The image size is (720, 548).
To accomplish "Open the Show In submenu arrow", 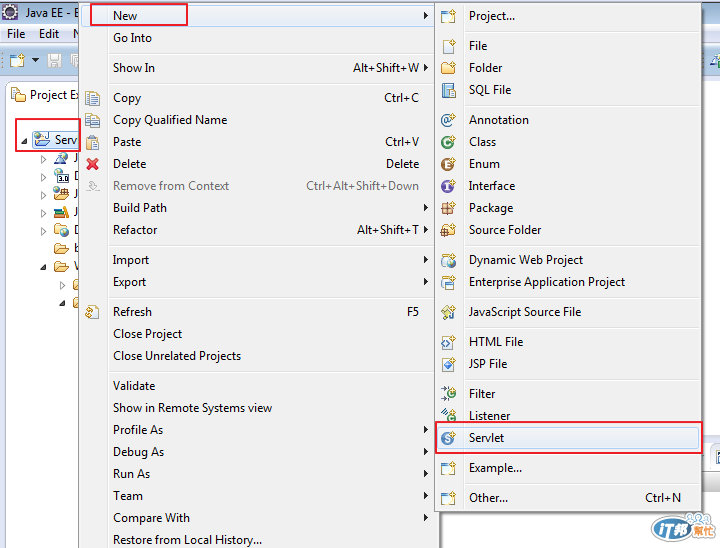I will point(426,68).
